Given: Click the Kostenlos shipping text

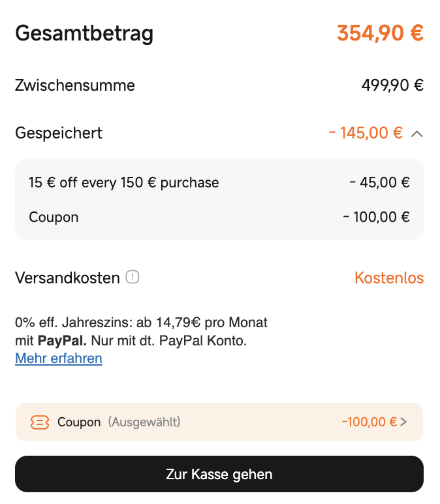Looking at the screenshot, I should 389,277.
